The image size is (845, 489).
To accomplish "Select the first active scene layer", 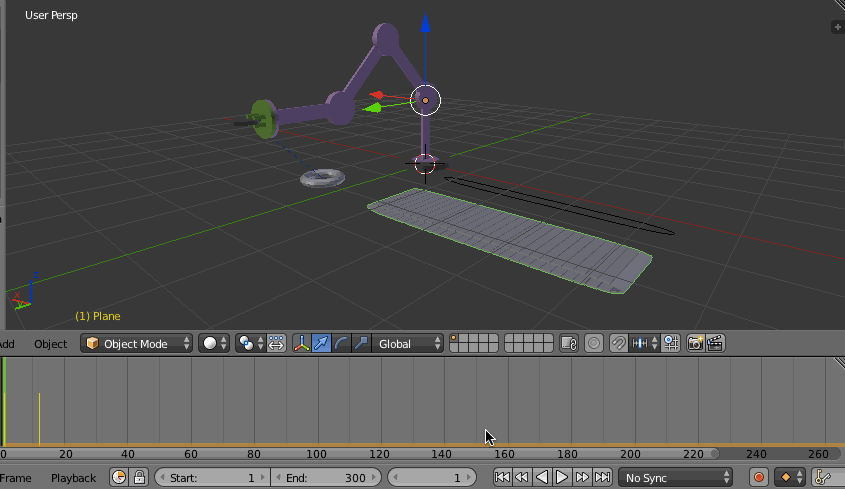I will 455,339.
